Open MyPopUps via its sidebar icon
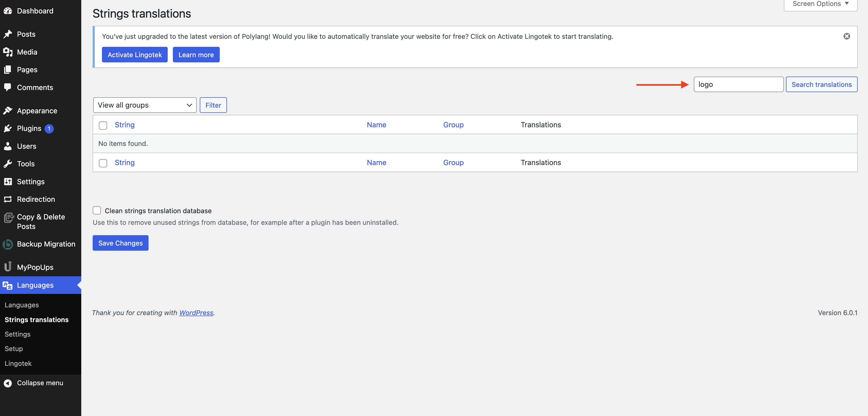 pos(8,267)
